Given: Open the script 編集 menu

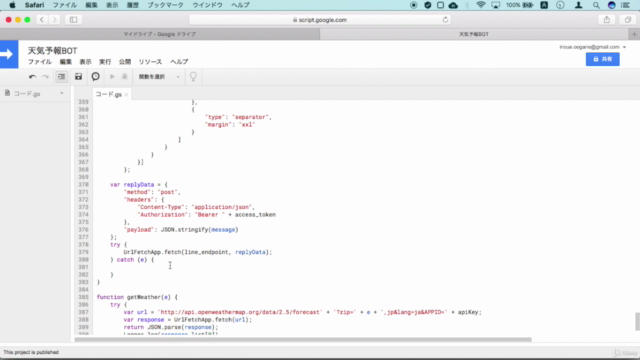Looking at the screenshot, I should tap(65, 62).
